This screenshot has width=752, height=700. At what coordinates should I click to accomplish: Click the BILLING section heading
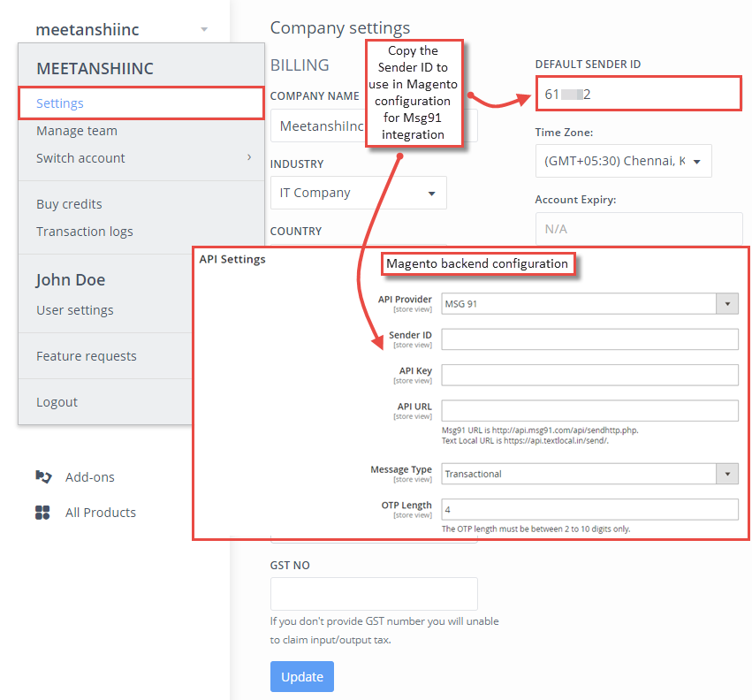300,65
